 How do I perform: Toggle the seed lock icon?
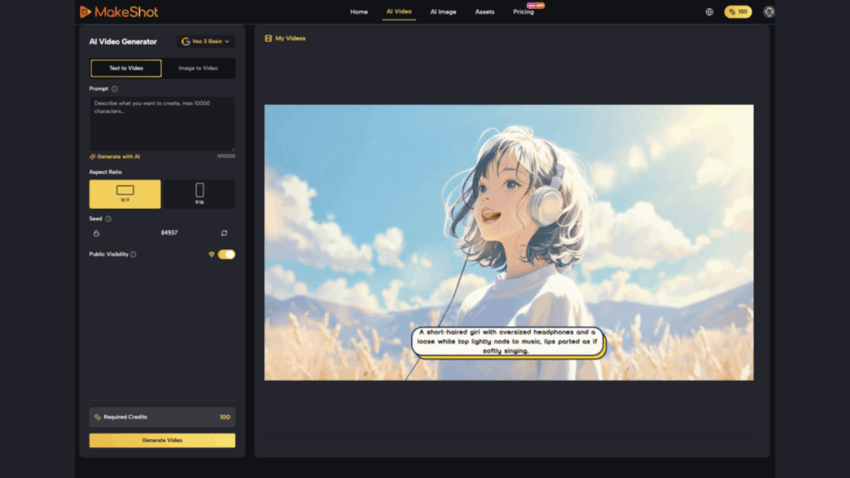[x=96, y=233]
